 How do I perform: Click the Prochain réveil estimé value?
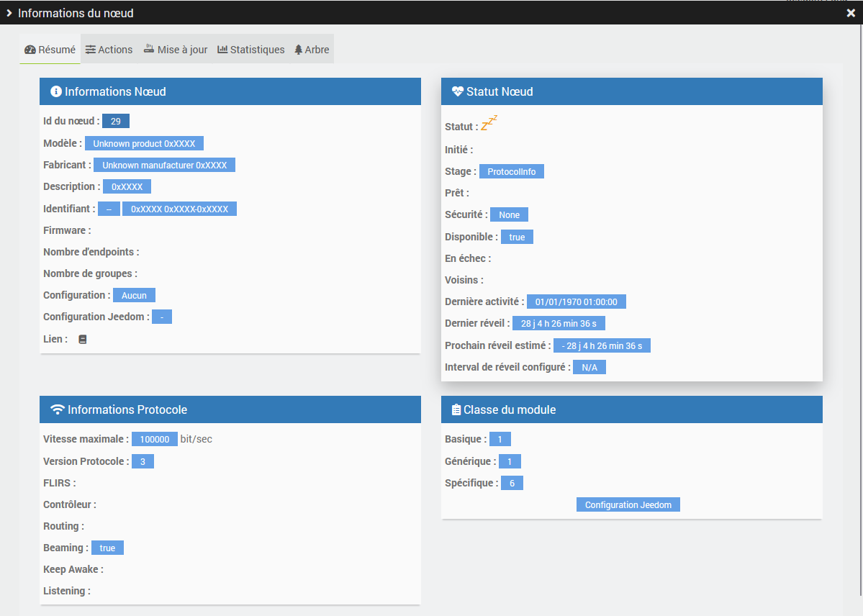602,345
